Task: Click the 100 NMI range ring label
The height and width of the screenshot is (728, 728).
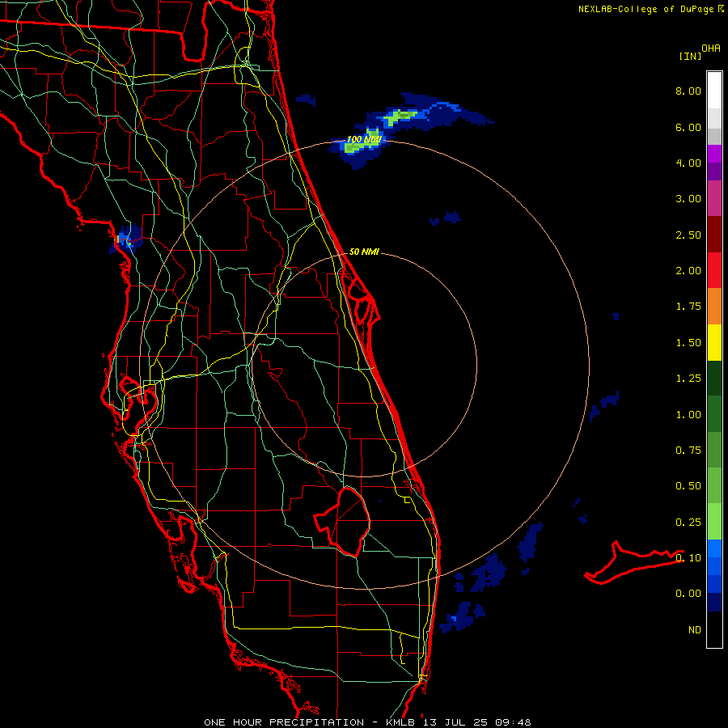Action: pyautogui.click(x=364, y=139)
